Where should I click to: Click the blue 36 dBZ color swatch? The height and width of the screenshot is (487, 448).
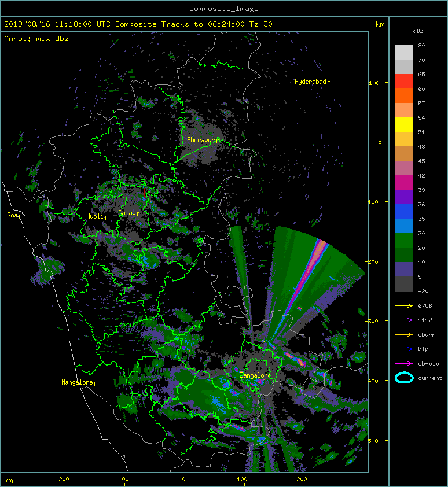click(404, 211)
